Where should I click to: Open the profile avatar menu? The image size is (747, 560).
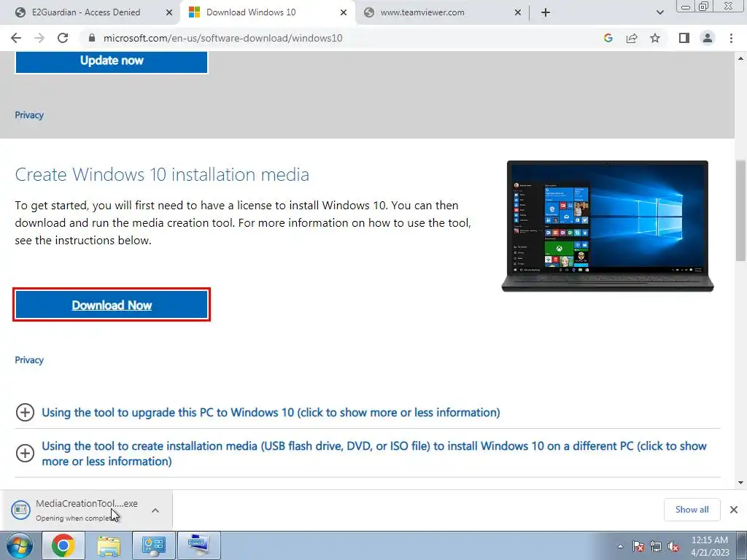tap(708, 38)
